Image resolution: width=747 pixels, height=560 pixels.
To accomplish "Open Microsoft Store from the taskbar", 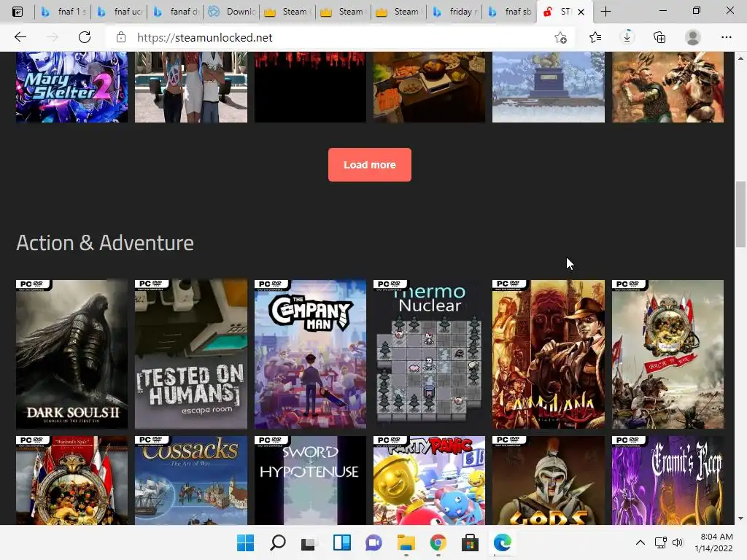I will click(x=470, y=542).
